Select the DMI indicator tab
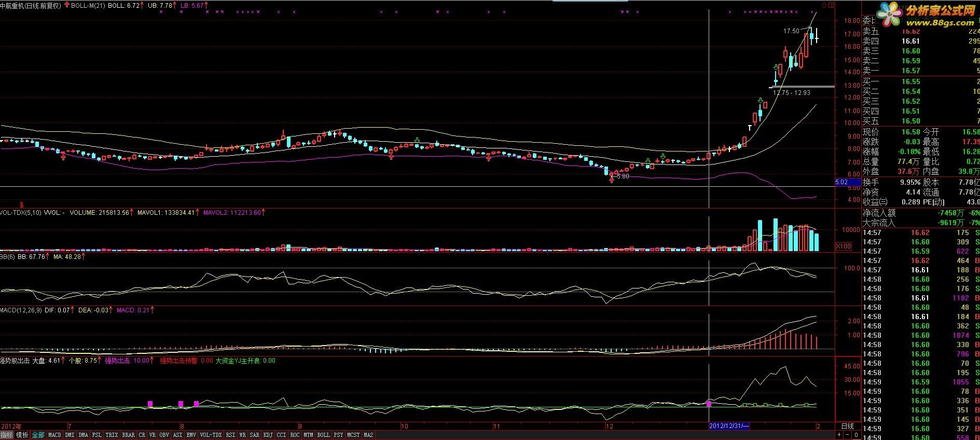The image size is (980, 440). point(70,435)
